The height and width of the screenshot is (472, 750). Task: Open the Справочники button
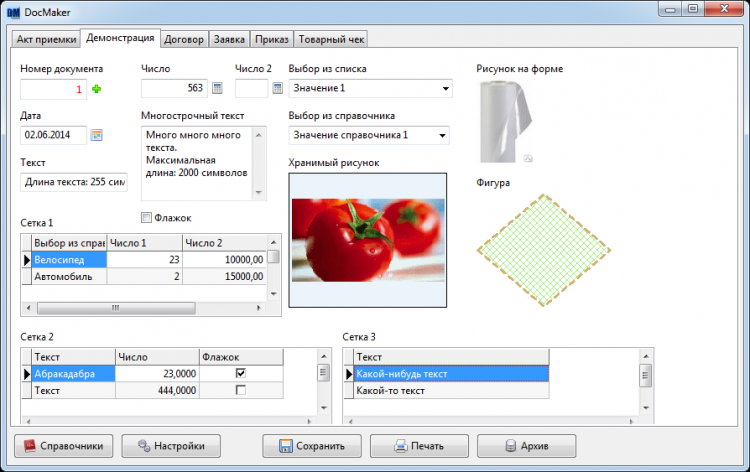pos(64,446)
